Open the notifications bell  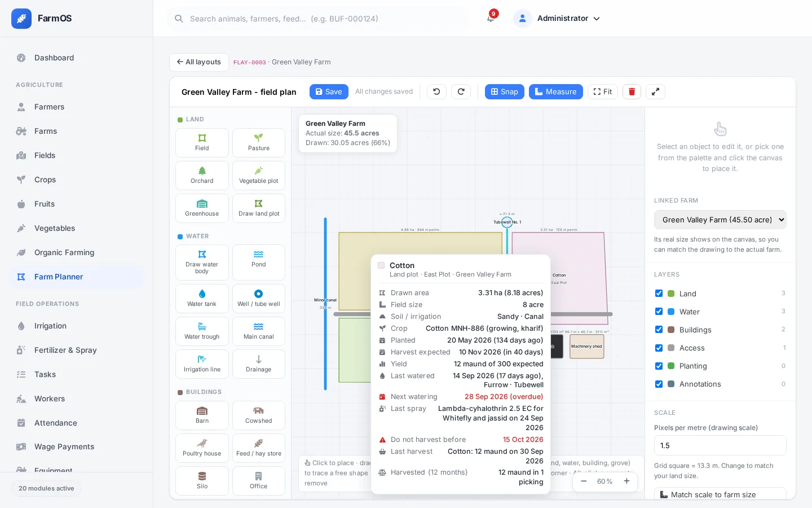[491, 18]
